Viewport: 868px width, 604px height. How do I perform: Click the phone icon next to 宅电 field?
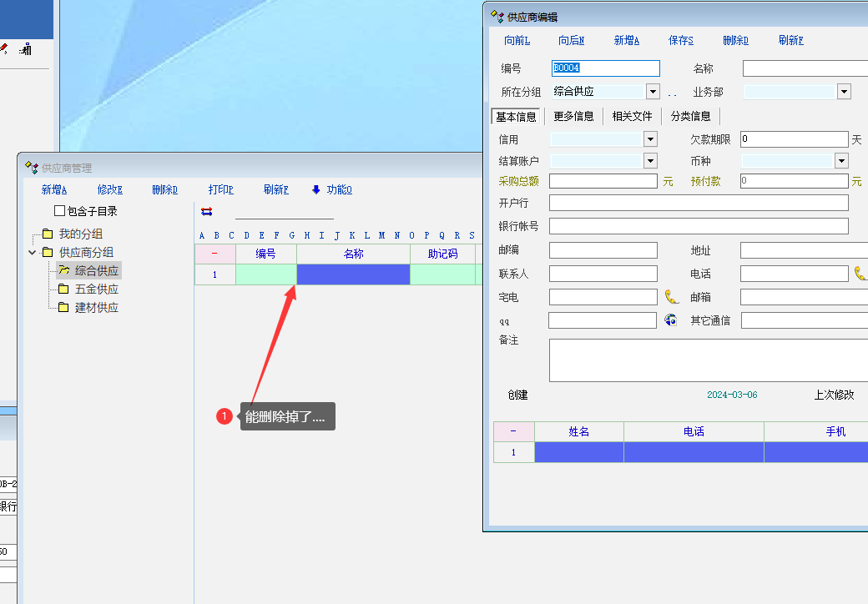[672, 296]
